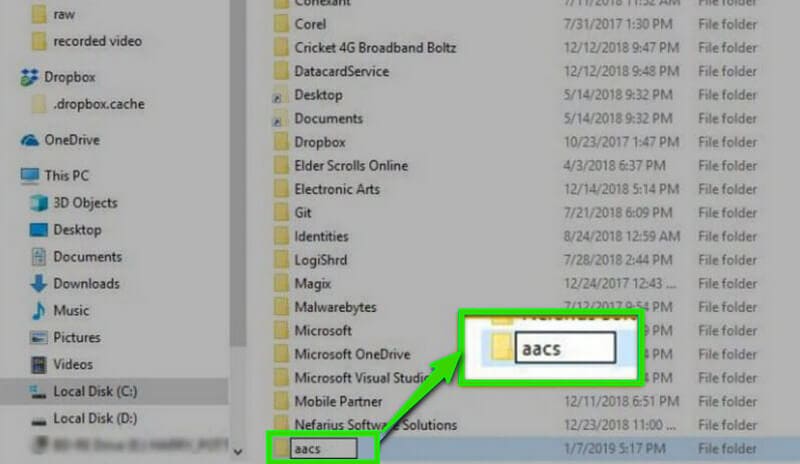Image resolution: width=800 pixels, height=464 pixels.
Task: Click the date 12/12/2018 9:47 PM
Action: pos(621,47)
